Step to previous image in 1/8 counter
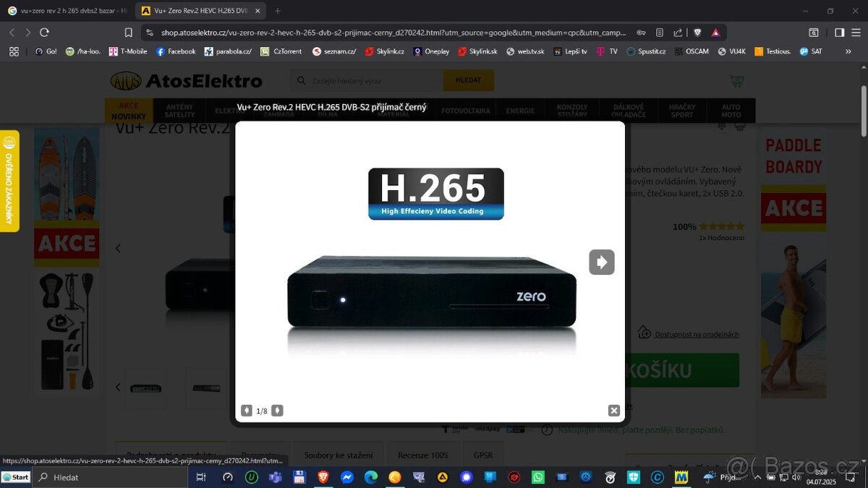Screen dimensions: 868x488 coord(247,411)
